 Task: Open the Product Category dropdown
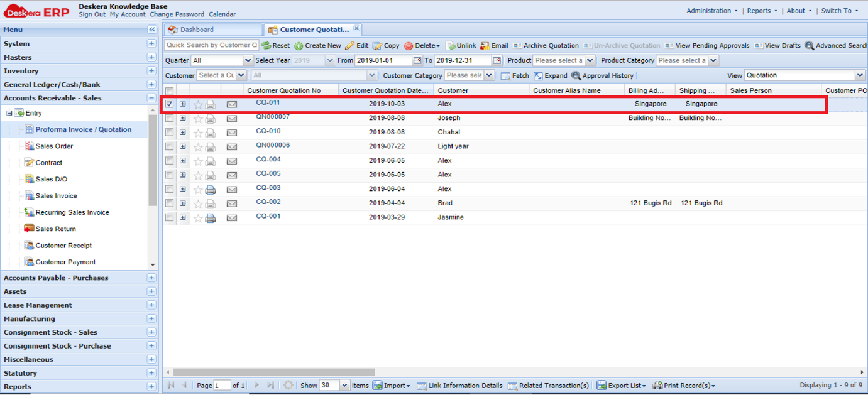[x=713, y=61]
